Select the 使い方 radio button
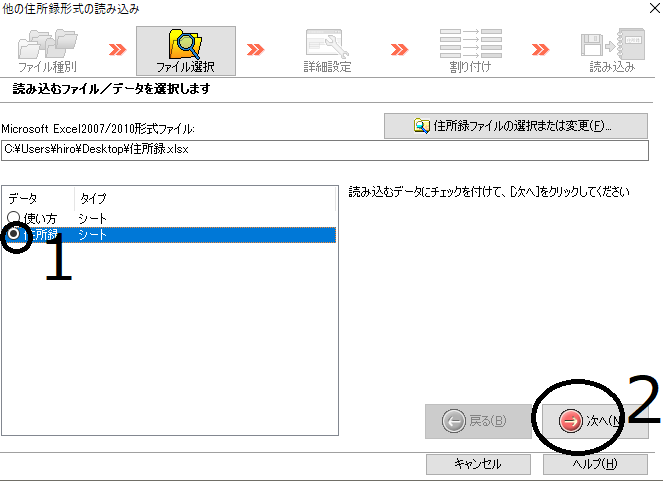The height and width of the screenshot is (481, 663). [14, 218]
